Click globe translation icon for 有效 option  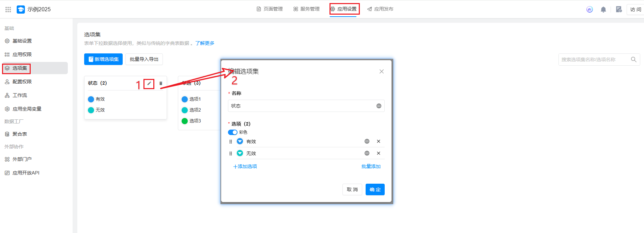click(x=367, y=142)
